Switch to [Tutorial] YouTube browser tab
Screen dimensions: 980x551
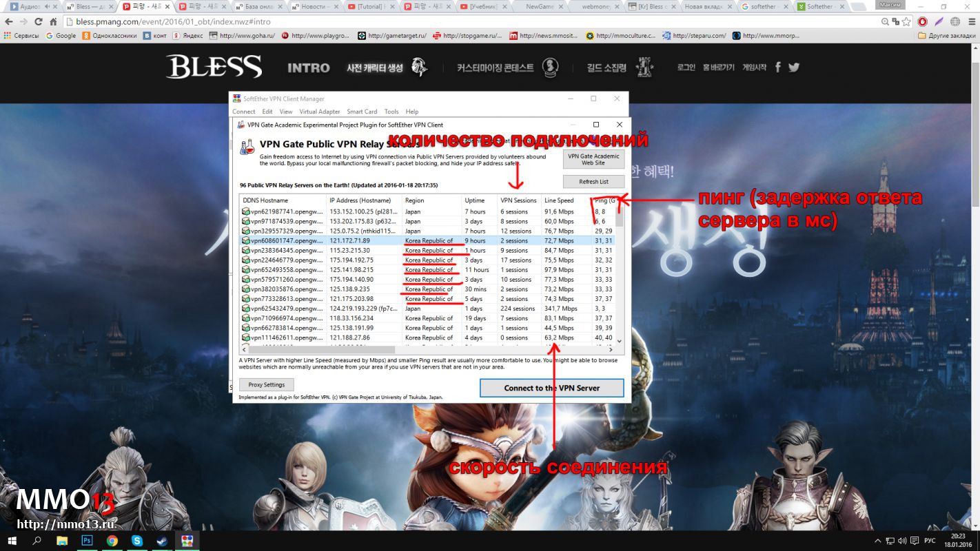click(x=369, y=6)
